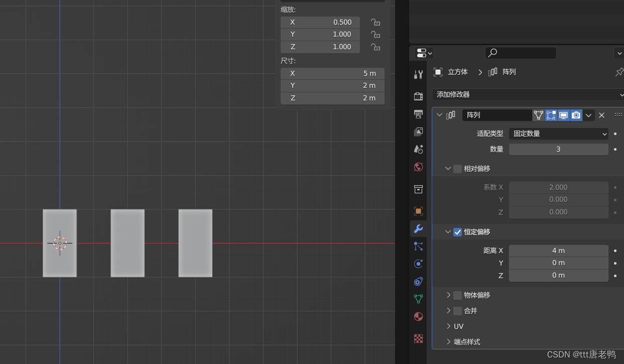Open the Output properties tab

click(x=418, y=114)
